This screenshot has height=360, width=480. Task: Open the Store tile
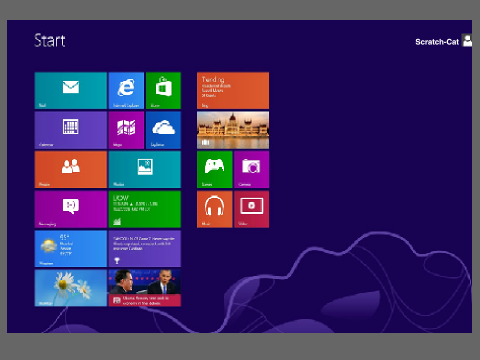(x=163, y=91)
